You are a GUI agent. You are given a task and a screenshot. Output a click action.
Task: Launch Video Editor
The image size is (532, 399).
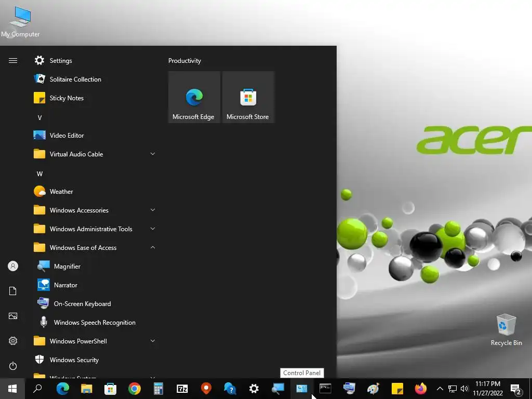[x=95, y=136]
